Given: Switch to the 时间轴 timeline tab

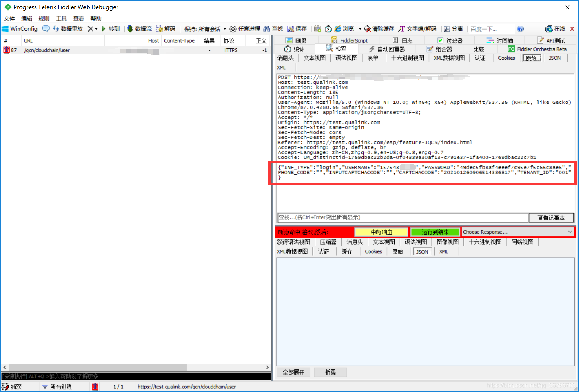Looking at the screenshot, I should 500,40.
